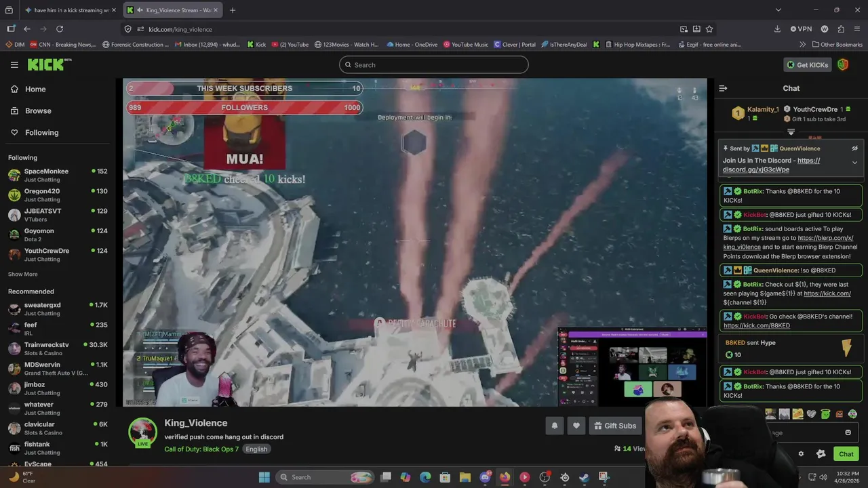The width and height of the screenshot is (868, 488).
Task: Click the Get KICKs button
Action: click(x=807, y=65)
